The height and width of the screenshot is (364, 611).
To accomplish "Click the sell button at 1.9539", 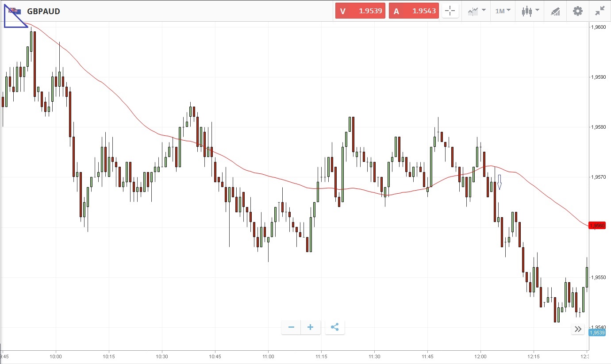I will (x=360, y=11).
